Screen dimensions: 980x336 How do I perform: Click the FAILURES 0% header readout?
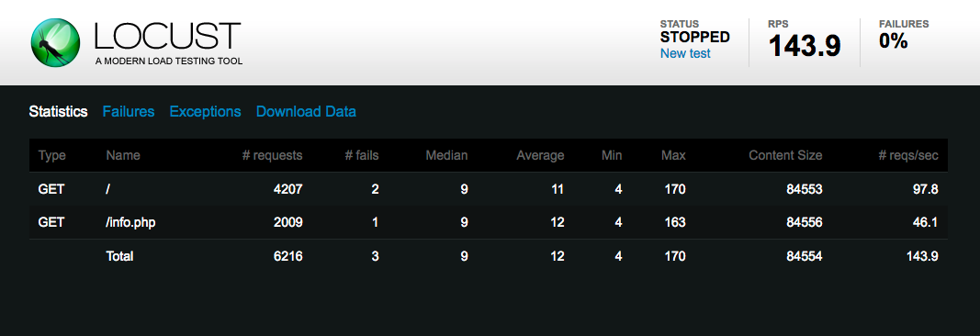(894, 41)
